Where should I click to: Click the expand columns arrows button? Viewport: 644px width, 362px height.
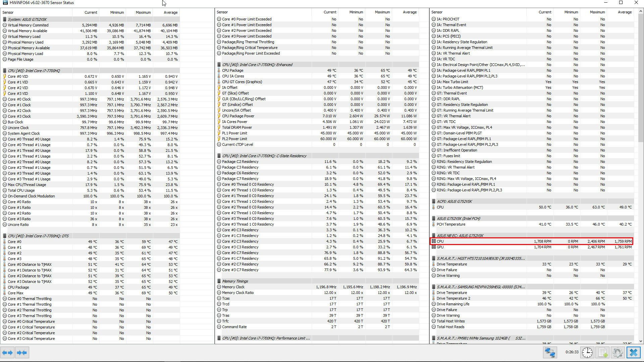[x=7, y=353]
